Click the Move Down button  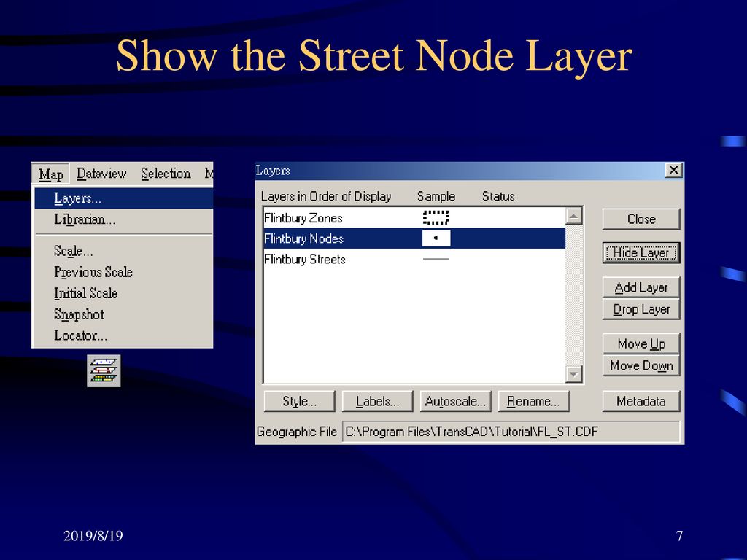(641, 365)
